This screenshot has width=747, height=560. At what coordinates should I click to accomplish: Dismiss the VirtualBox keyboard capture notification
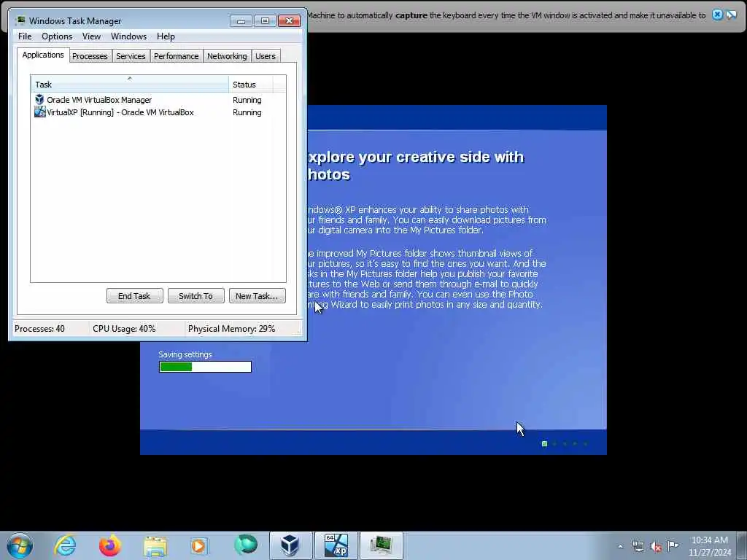717,15
